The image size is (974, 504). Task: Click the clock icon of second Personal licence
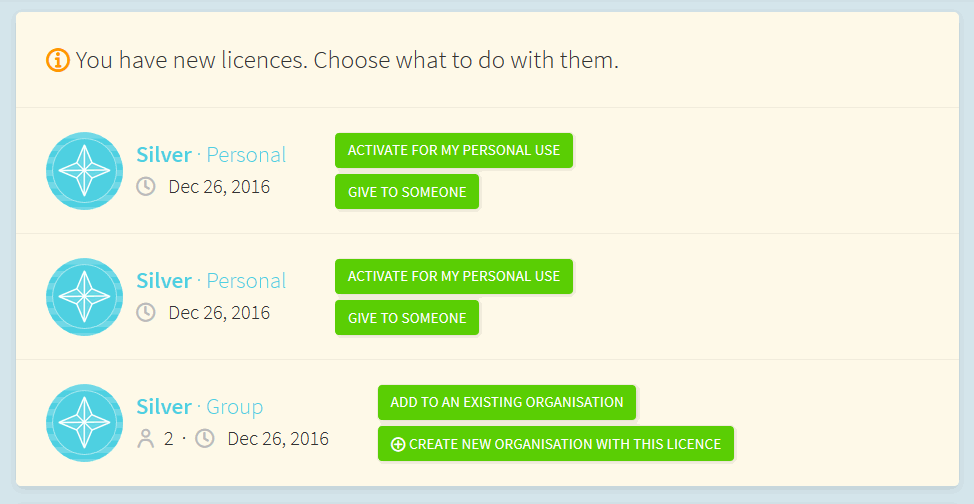click(x=146, y=312)
